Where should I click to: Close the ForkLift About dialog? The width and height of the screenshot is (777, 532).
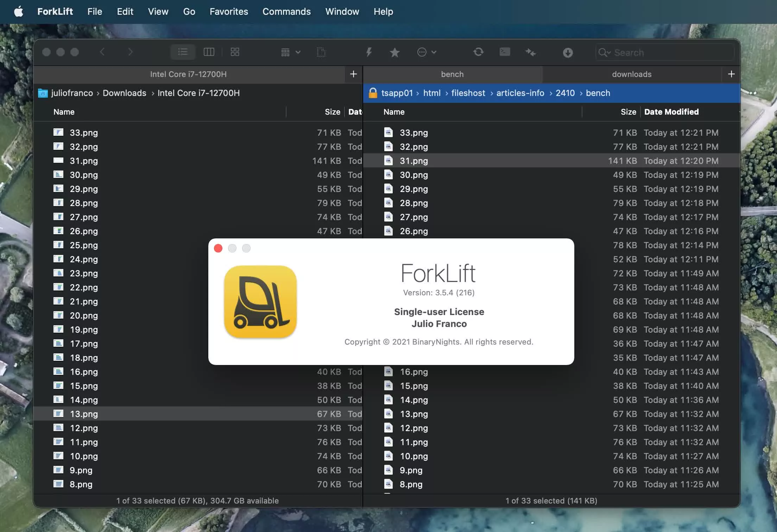coord(218,248)
